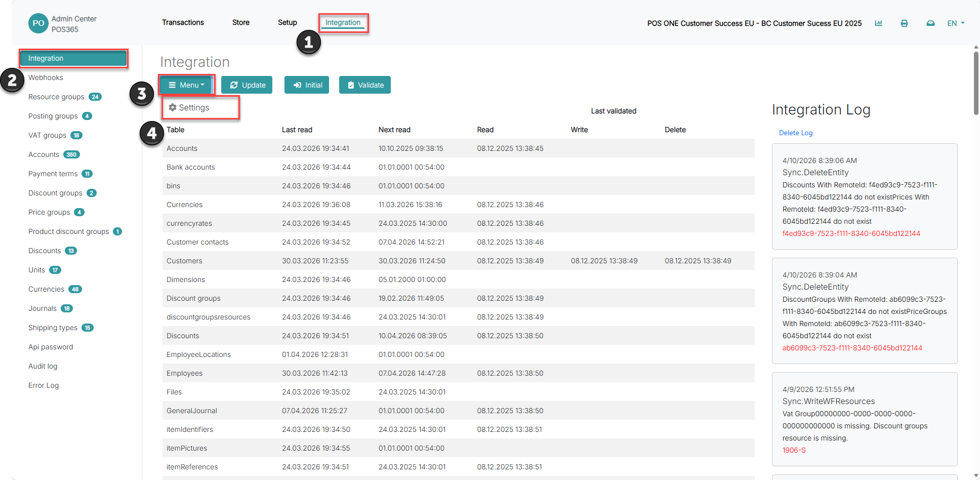This screenshot has height=480, width=980.
Task: Click the itemReferences table row
Action: point(458,467)
